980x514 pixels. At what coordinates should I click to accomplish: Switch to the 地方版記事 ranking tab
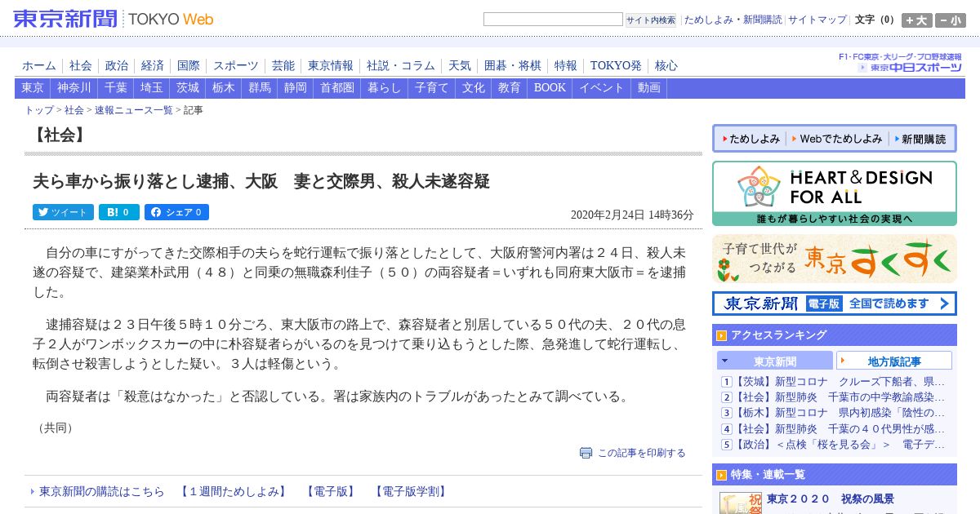click(894, 361)
